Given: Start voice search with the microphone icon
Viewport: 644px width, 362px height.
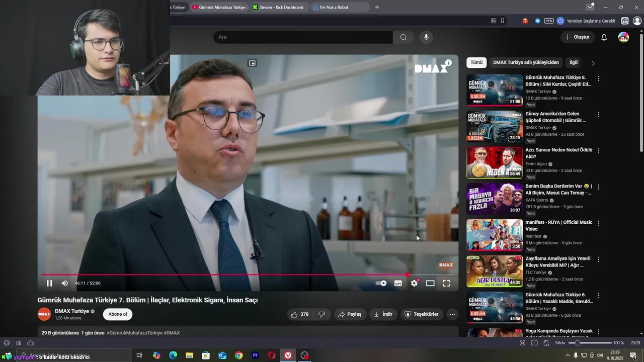Looking at the screenshot, I should click(426, 37).
